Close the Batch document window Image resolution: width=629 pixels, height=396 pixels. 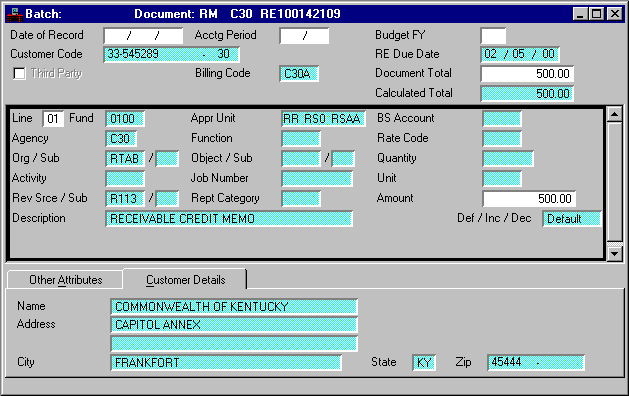pyautogui.click(x=615, y=14)
